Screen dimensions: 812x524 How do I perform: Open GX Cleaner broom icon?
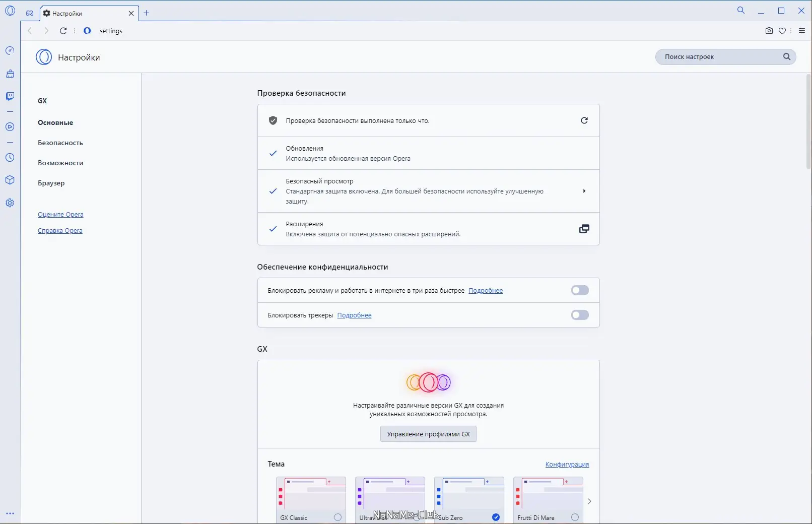[10, 74]
